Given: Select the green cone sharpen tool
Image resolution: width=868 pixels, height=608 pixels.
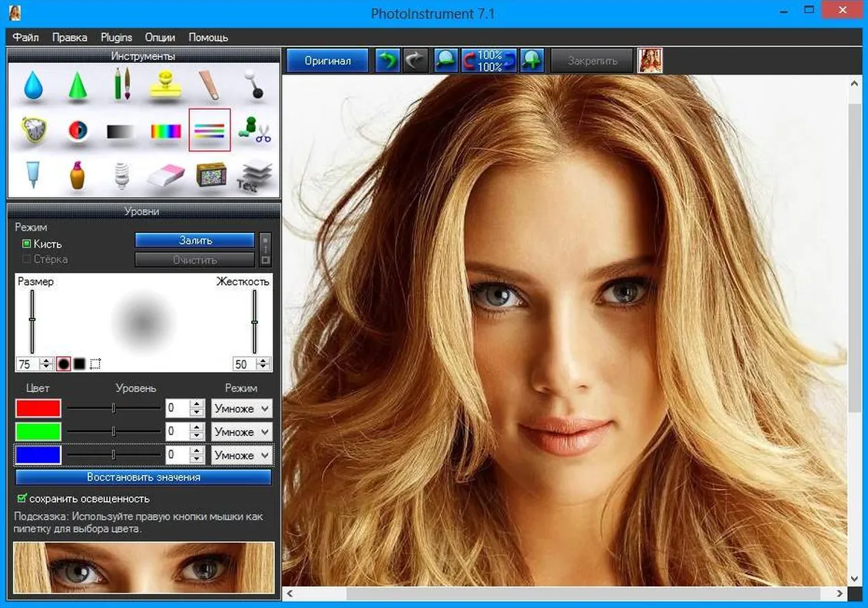Looking at the screenshot, I should 78,85.
